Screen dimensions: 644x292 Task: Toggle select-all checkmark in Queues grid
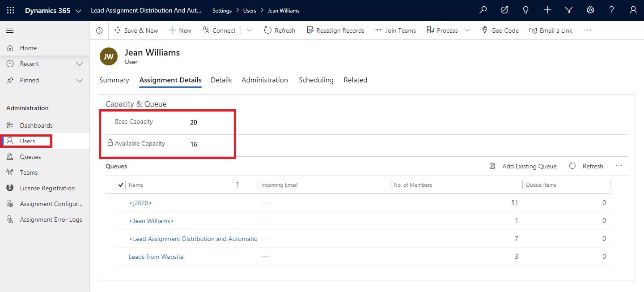[x=121, y=185]
